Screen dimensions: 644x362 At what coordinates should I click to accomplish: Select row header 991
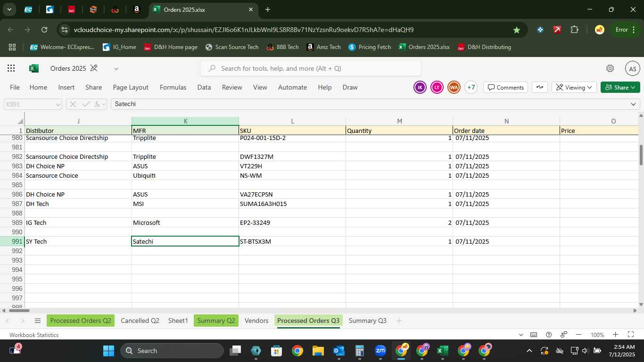coord(12,241)
